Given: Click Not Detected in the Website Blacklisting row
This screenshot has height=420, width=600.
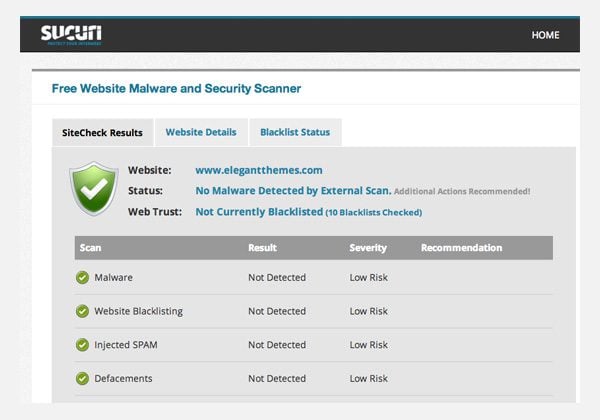Looking at the screenshot, I should [x=277, y=311].
